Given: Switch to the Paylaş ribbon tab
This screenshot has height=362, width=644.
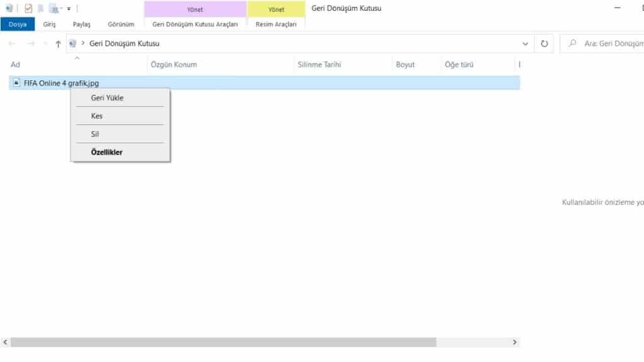Looking at the screenshot, I should (x=81, y=25).
